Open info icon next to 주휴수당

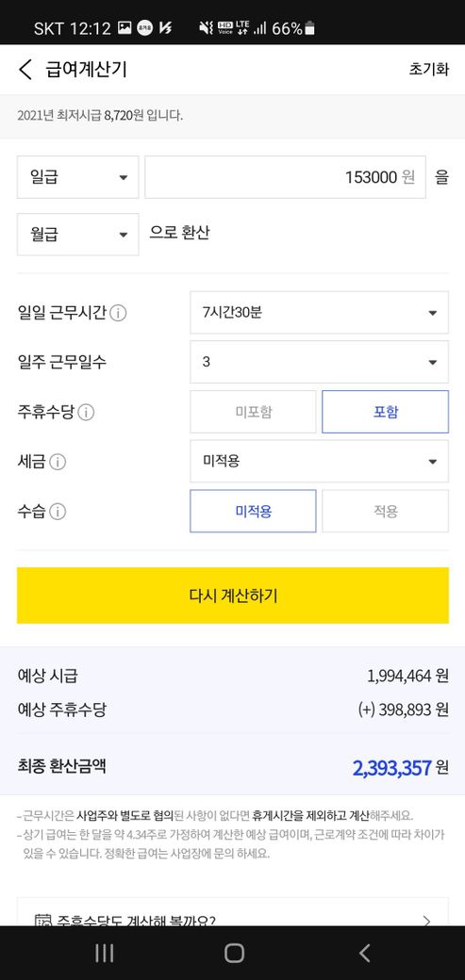87,413
